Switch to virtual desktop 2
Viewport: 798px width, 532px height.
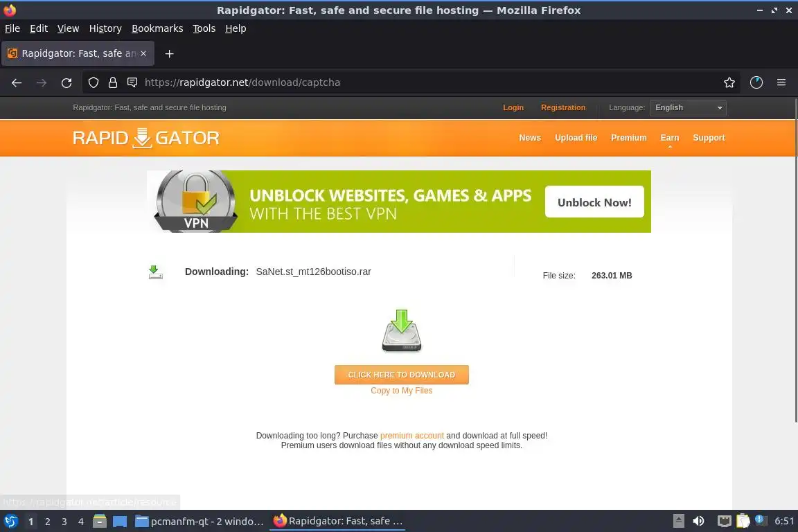coord(47,522)
